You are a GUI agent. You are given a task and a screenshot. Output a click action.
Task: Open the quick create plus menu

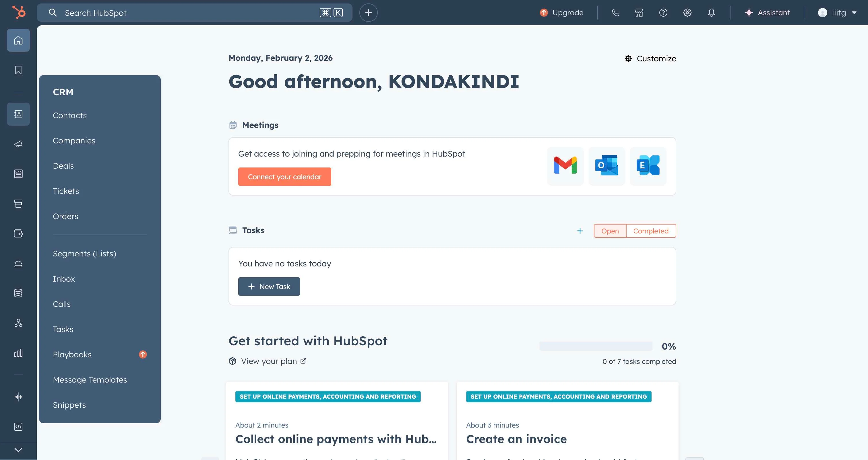click(368, 13)
